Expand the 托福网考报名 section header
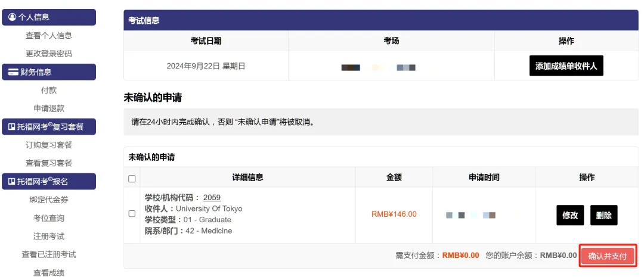644x277 pixels. click(49, 182)
